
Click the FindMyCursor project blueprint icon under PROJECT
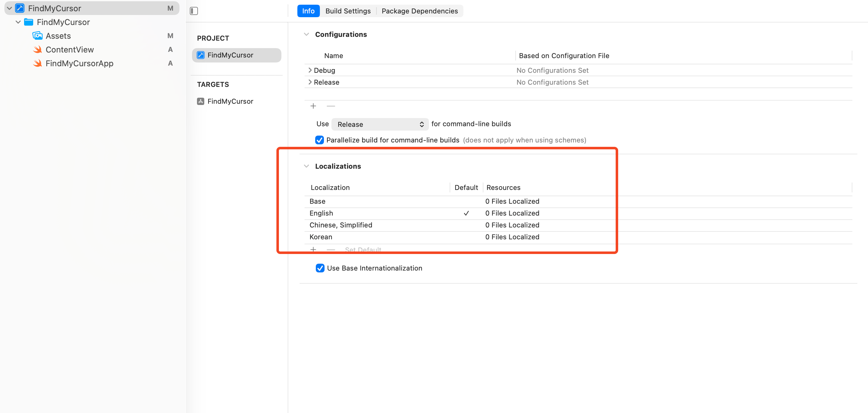coord(200,55)
